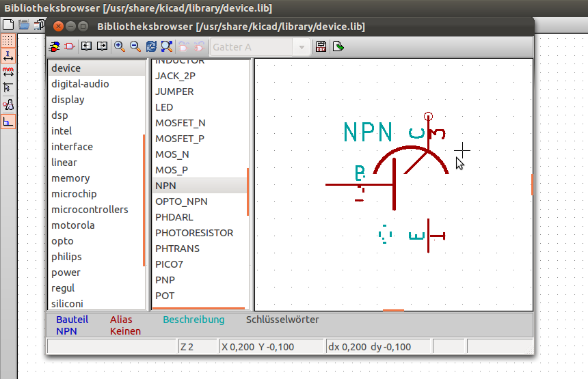Viewport: 588px width, 379px height.
Task: Select inch units in background left toolbar
Action: point(8,56)
